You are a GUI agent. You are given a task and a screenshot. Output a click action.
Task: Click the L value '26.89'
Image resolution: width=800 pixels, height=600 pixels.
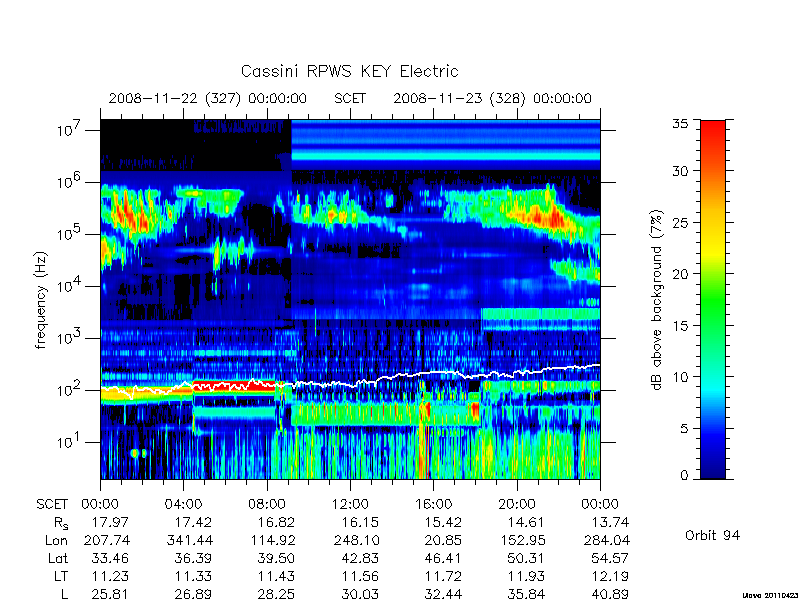pos(193,594)
